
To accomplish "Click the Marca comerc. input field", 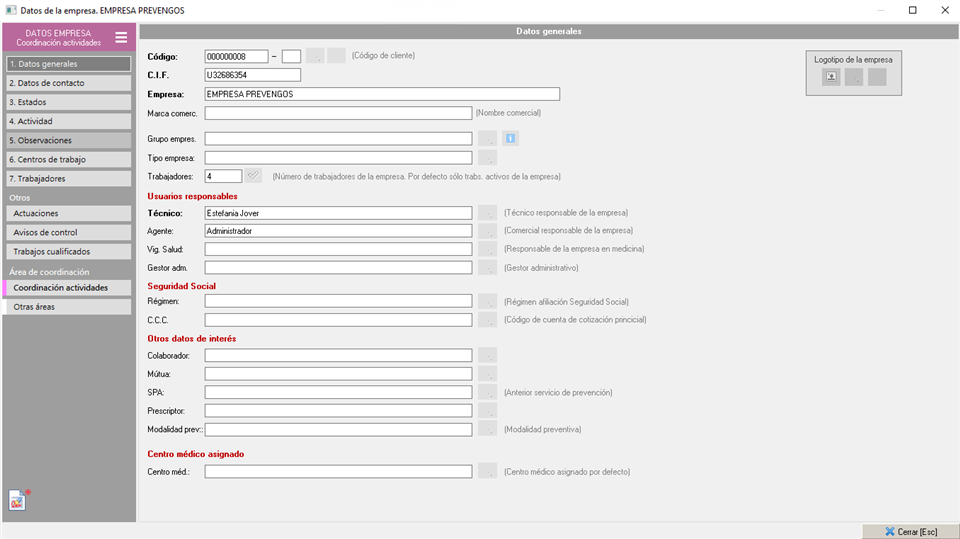I will click(x=338, y=113).
